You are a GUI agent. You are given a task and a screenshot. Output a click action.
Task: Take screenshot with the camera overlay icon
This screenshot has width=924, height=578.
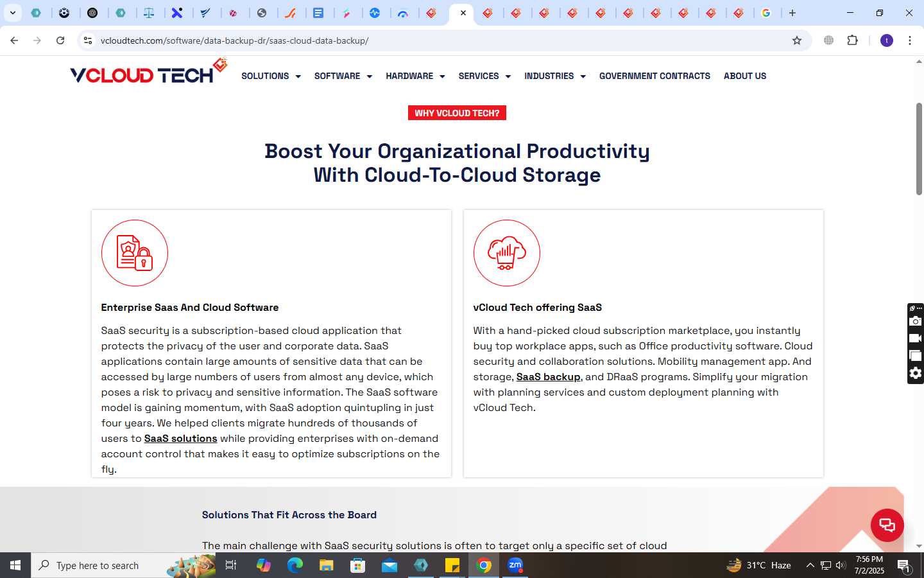tap(916, 321)
